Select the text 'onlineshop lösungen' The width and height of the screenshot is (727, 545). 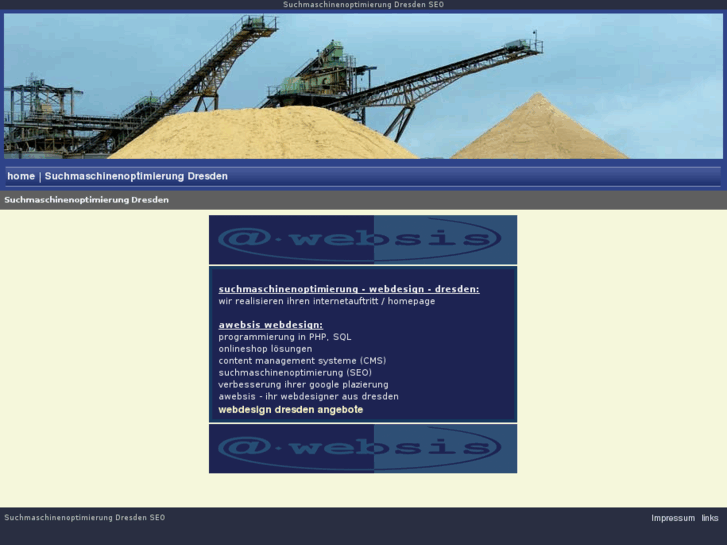[x=265, y=349]
